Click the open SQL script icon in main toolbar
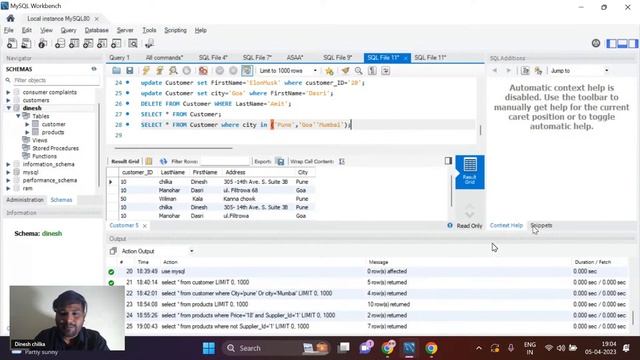Image resolution: width=640 pixels, height=360 pixels. [x=26, y=43]
